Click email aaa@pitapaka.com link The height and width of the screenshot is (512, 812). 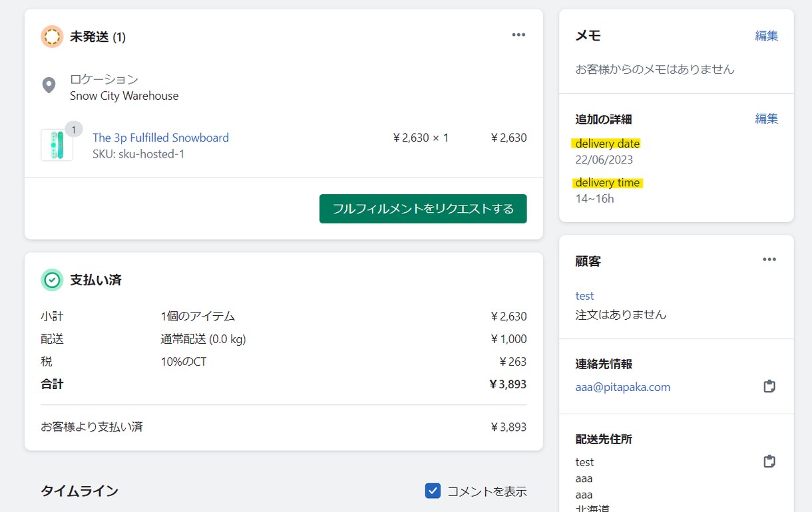point(623,387)
